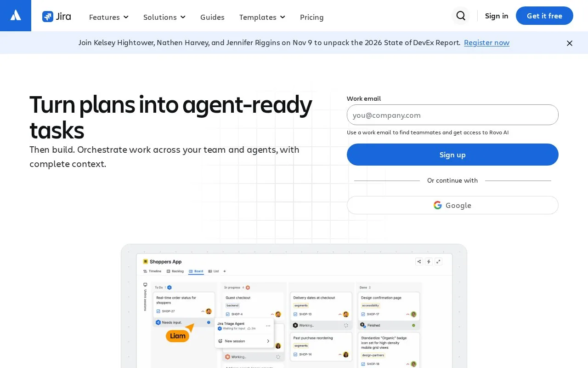
Task: Select the Board tab
Action: pos(196,271)
